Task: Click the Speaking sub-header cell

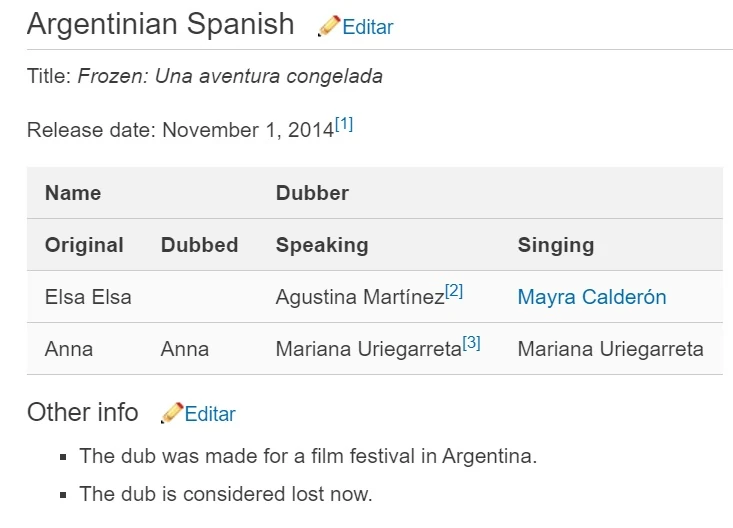Action: coord(322,245)
